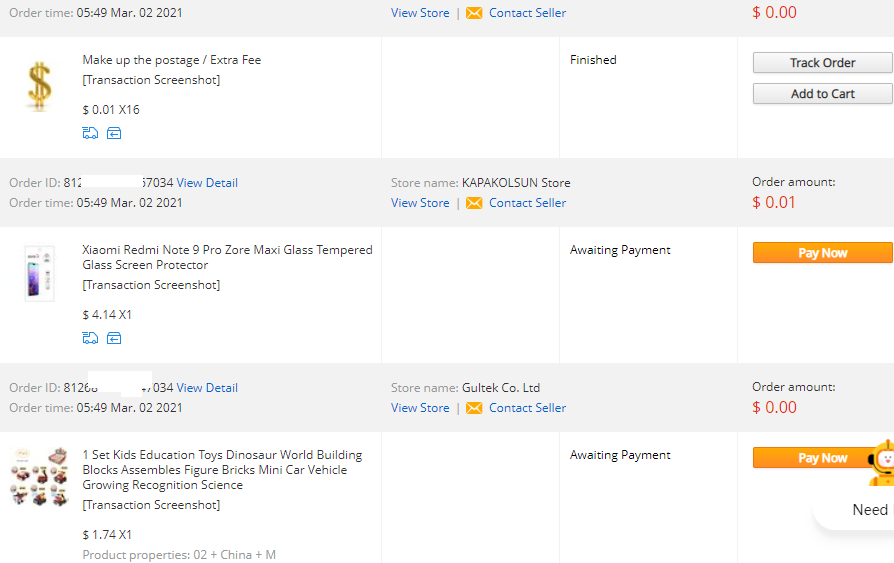894x563 pixels.
Task: Click envelope icon beside KAPAKOLSUN Contact Seller
Action: click(x=474, y=203)
